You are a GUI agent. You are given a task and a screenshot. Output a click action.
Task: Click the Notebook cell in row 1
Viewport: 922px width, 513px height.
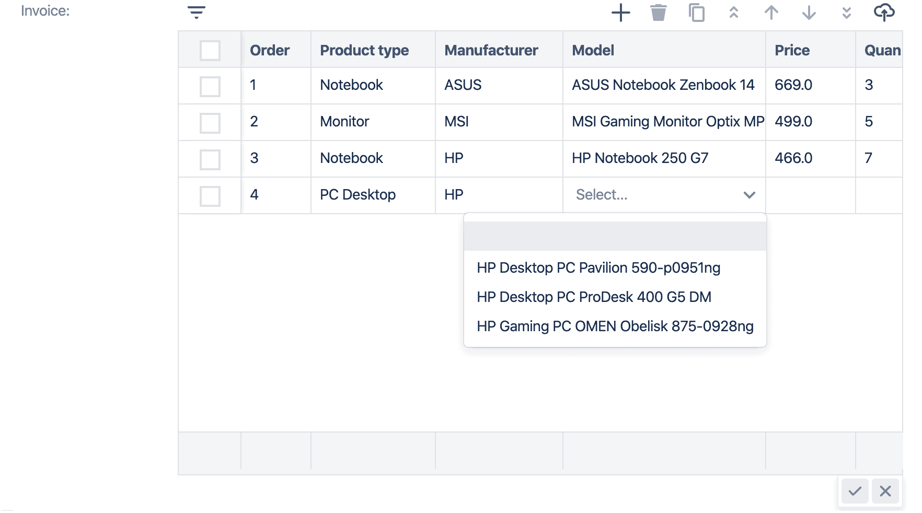373,85
